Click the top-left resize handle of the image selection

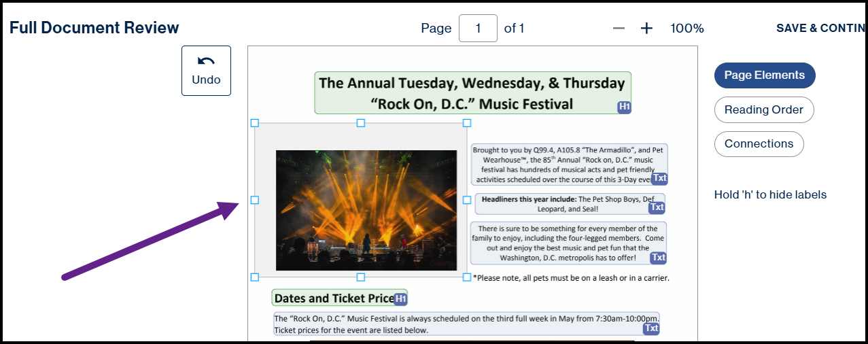(255, 123)
